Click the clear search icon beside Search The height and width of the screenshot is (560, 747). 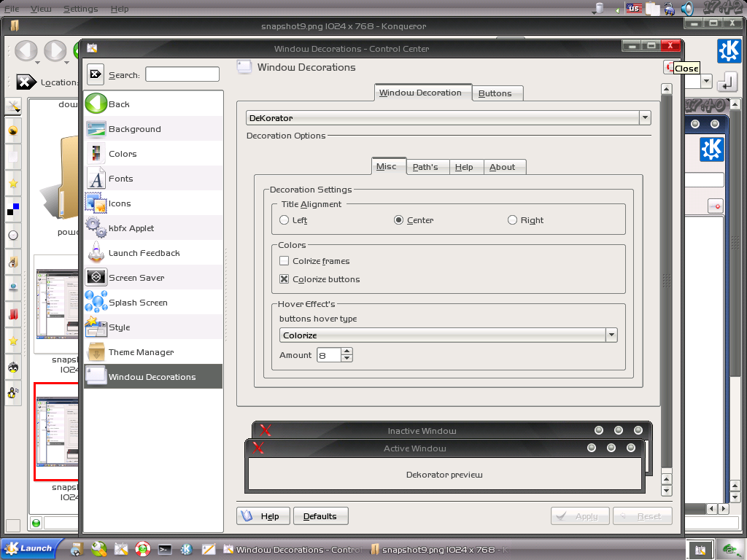coord(96,74)
